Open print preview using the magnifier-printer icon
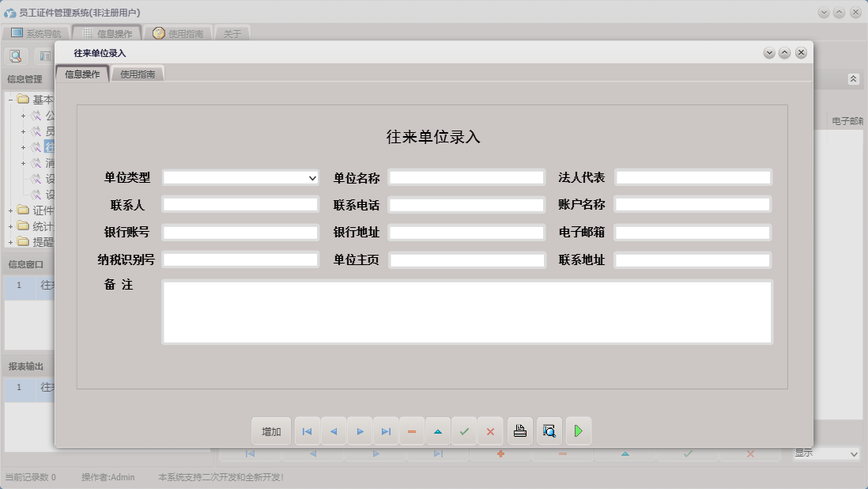 tap(549, 430)
